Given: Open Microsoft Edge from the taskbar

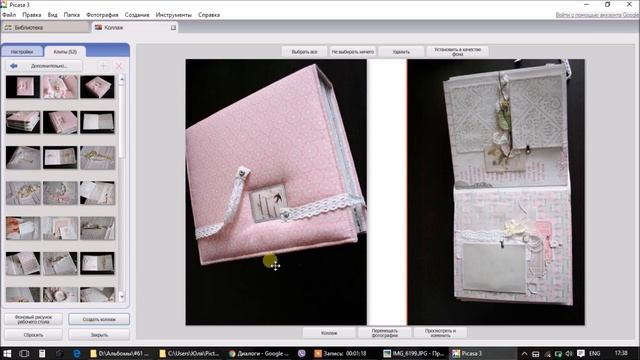Looking at the screenshot, I should (76, 353).
